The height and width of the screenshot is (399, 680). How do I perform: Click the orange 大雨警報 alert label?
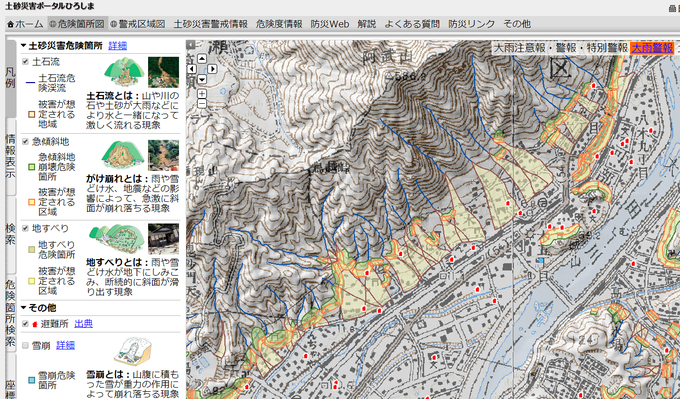(x=652, y=48)
